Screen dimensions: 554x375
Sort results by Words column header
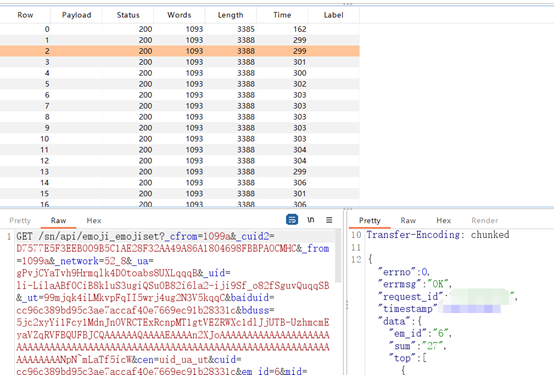(179, 15)
